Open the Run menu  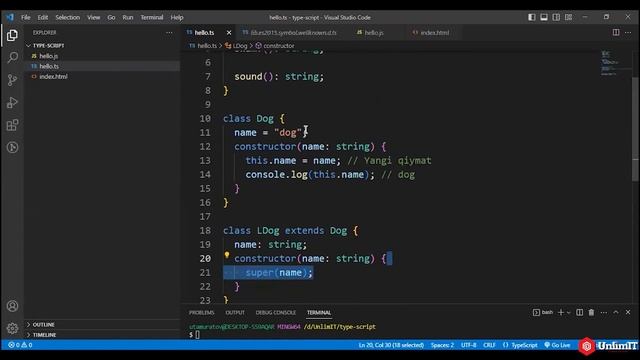pos(128,17)
